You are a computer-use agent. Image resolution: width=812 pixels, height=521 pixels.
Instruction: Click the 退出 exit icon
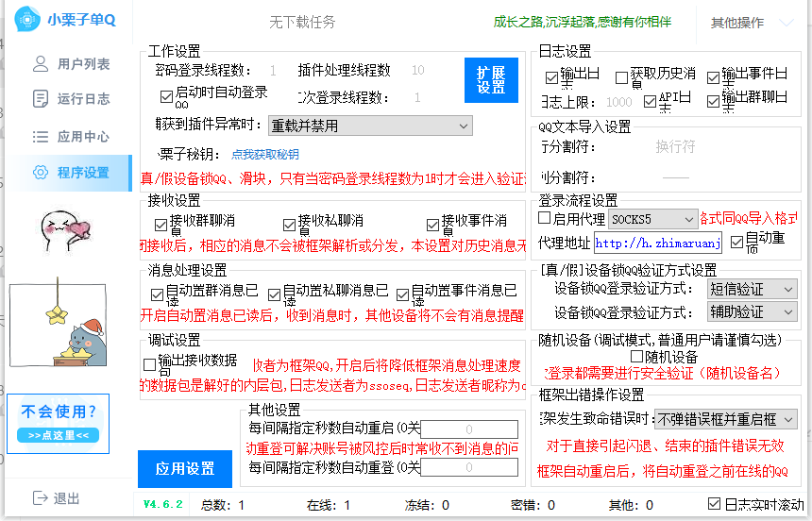[x=40, y=498]
